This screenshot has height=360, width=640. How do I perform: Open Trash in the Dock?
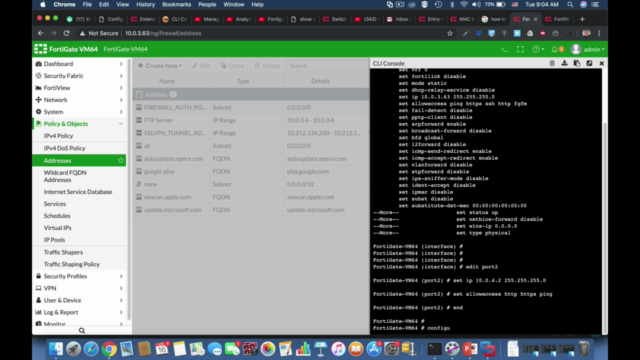tap(584, 349)
